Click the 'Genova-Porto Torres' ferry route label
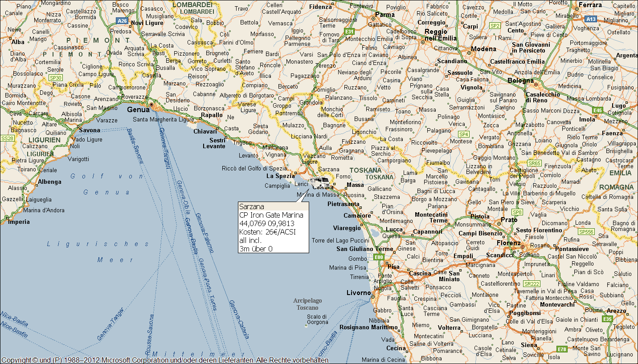This screenshot has height=364, width=638. (x=208, y=284)
